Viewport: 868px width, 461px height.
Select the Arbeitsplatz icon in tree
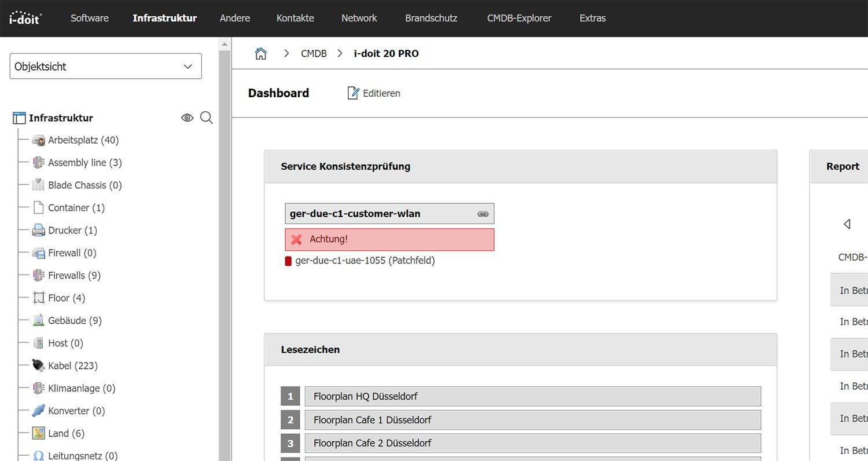39,140
